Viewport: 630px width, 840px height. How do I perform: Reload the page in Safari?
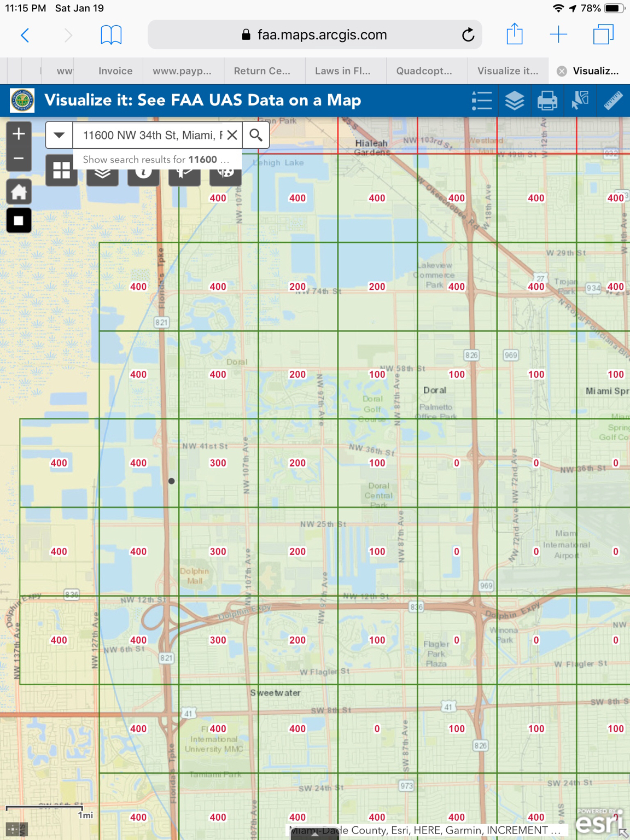click(x=468, y=35)
